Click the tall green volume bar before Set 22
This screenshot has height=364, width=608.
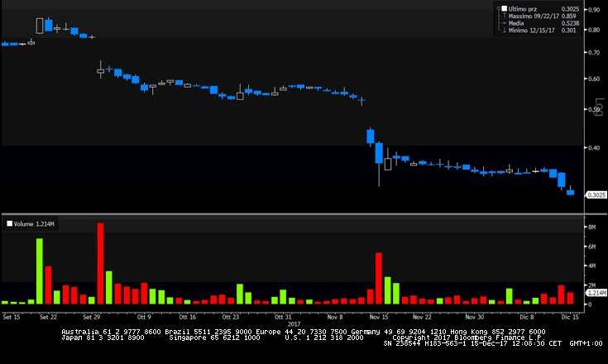coord(40,271)
